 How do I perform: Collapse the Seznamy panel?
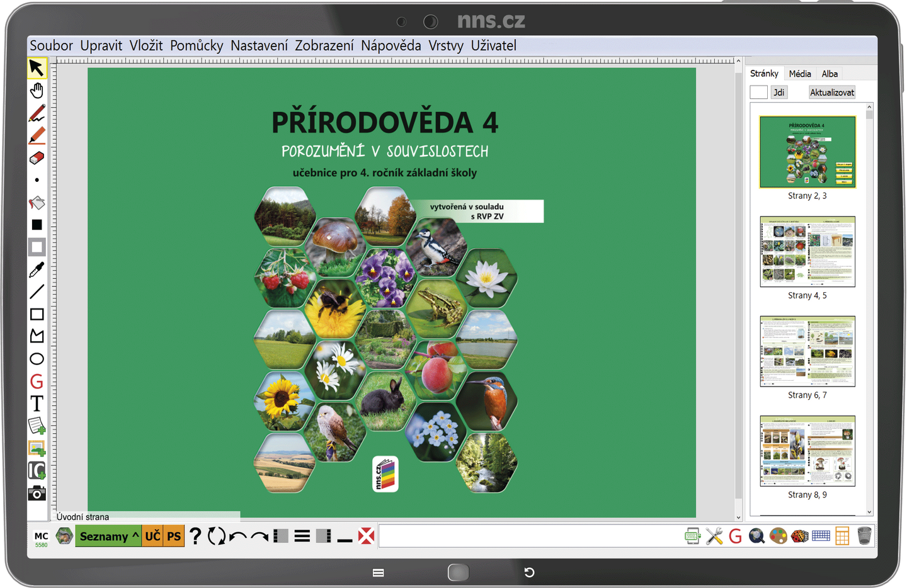tap(135, 536)
